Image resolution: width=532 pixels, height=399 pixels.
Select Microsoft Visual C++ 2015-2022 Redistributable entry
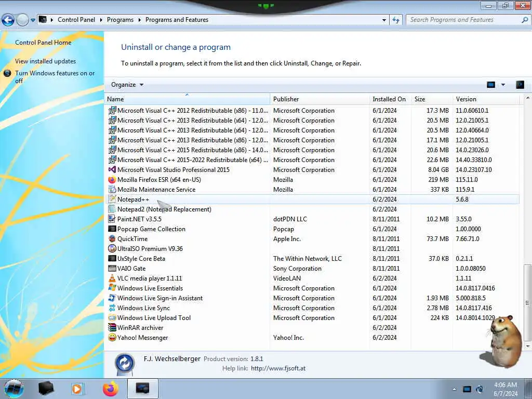[192, 160]
